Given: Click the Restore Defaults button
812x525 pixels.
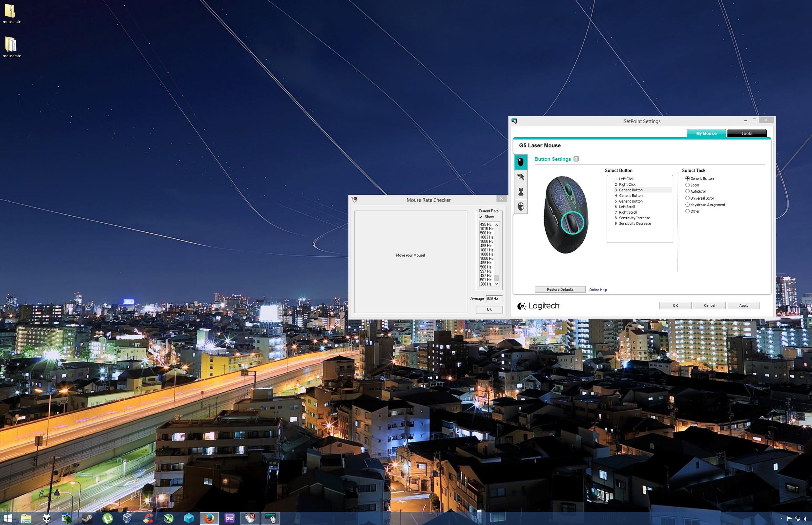Looking at the screenshot, I should [560, 290].
